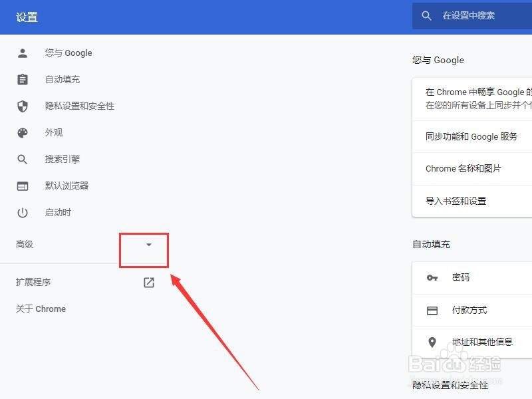Click the 设置 title in the header
This screenshot has width=532, height=399.
coord(27,17)
